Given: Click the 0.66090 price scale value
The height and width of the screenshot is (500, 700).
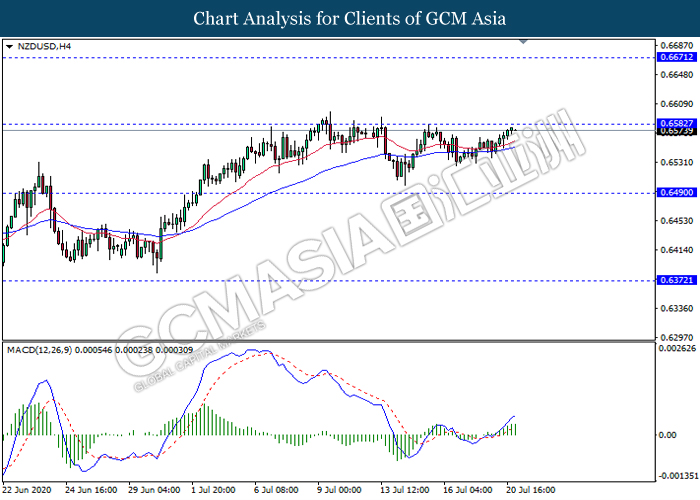Looking at the screenshot, I should pos(677,104).
